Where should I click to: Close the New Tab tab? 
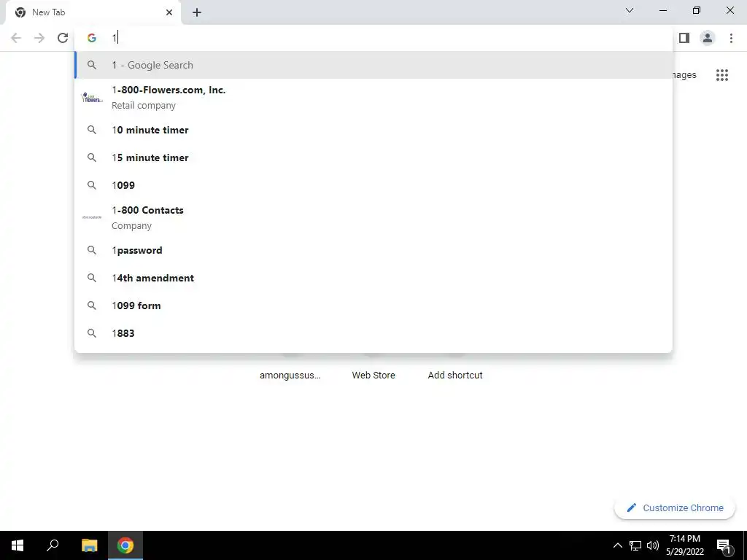click(169, 12)
